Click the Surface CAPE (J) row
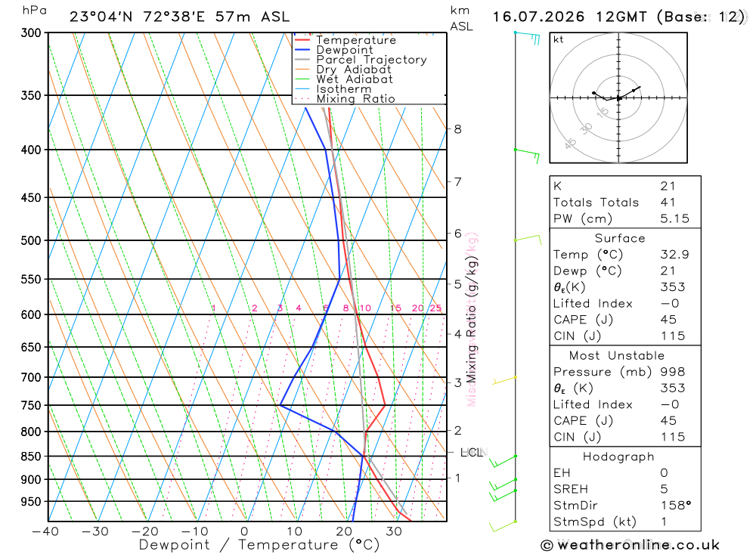The width and height of the screenshot is (756, 554). coord(625,320)
